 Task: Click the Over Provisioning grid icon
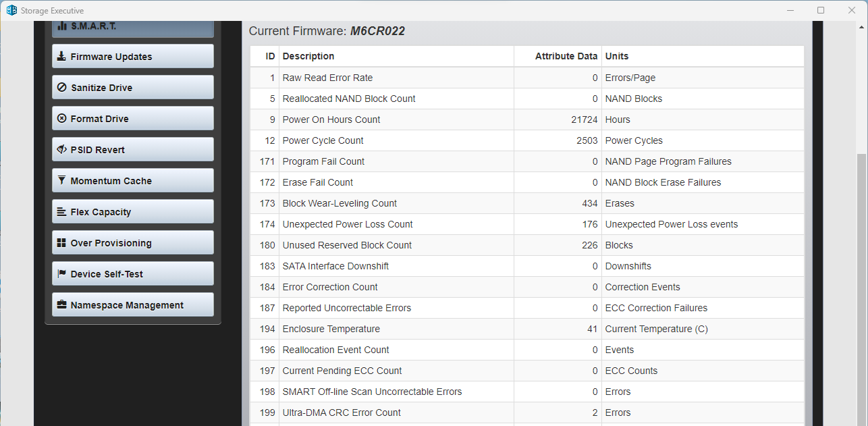pyautogui.click(x=62, y=243)
